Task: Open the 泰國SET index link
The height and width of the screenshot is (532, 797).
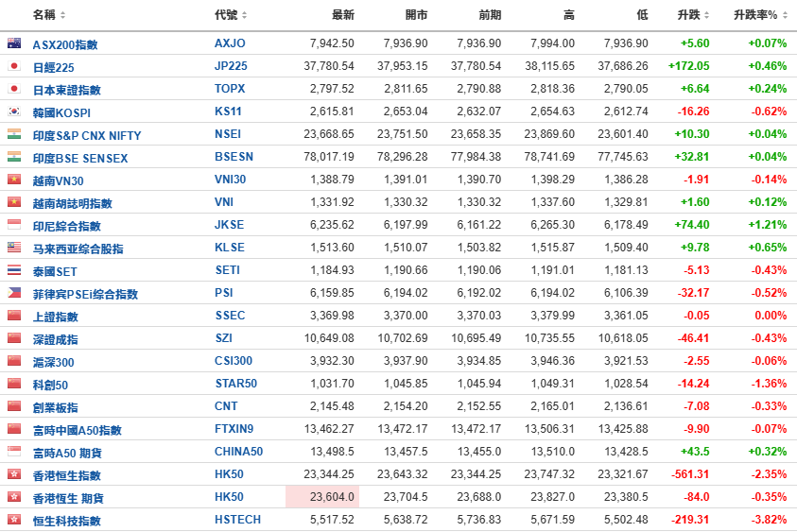Action: pyautogui.click(x=55, y=272)
